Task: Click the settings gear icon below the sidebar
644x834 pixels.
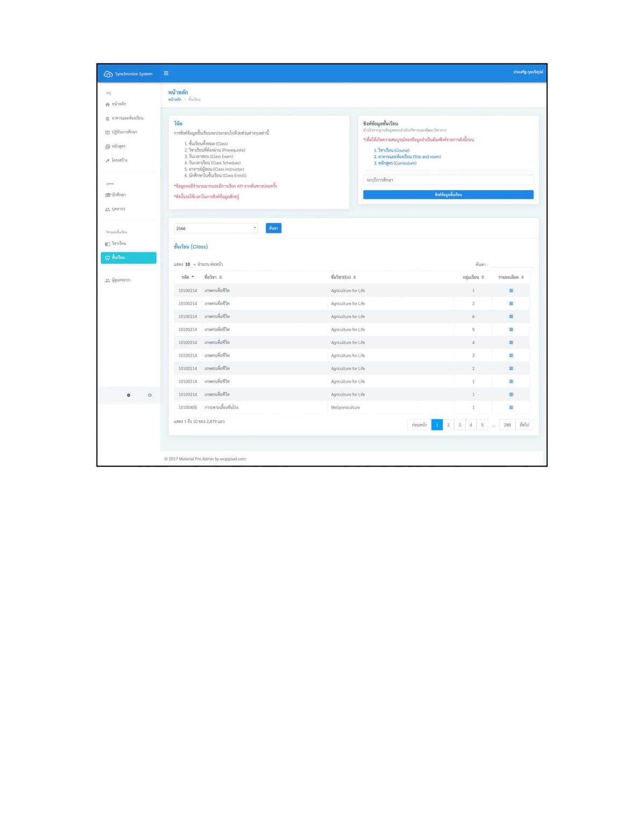Action: tap(128, 395)
